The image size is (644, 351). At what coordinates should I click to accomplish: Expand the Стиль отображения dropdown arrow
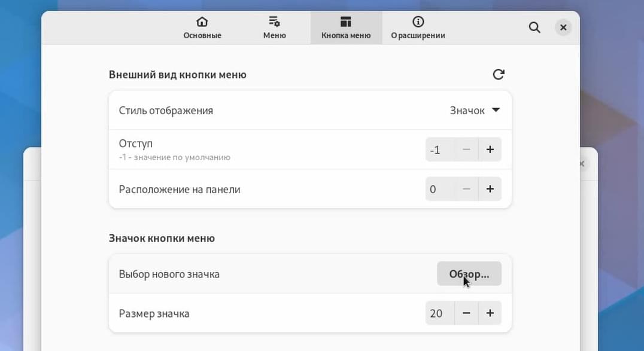click(496, 110)
